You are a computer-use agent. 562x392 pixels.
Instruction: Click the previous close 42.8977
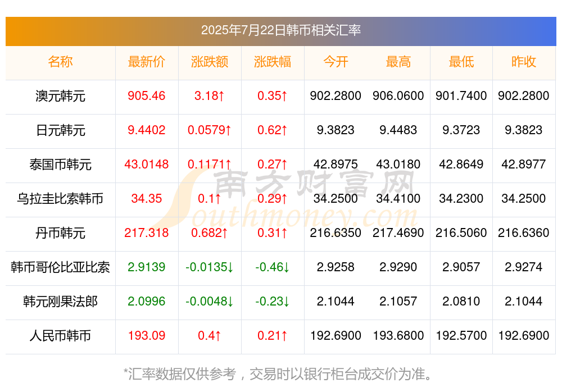[524, 164]
